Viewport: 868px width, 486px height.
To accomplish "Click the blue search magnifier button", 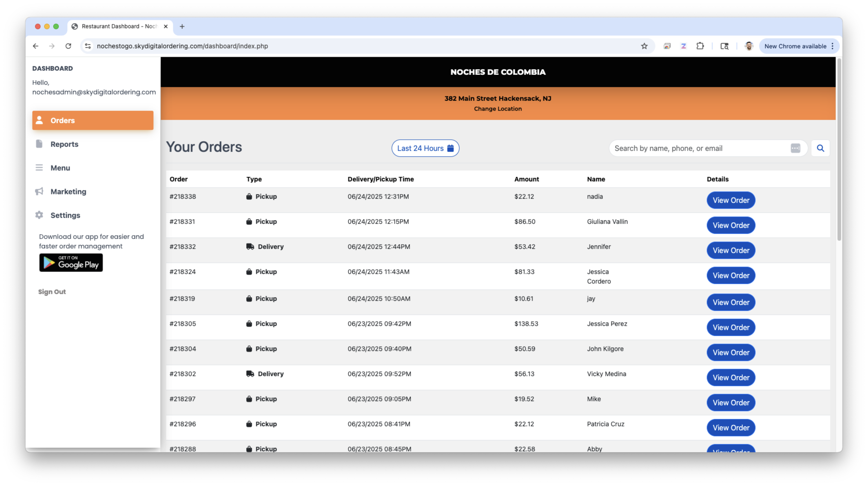I will pyautogui.click(x=820, y=148).
